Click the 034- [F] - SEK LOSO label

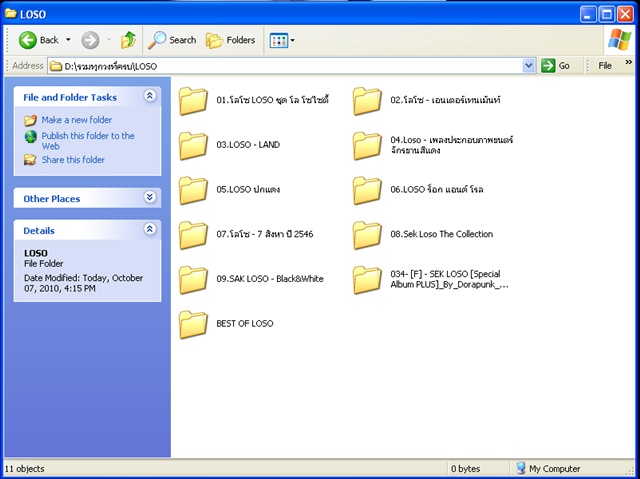pyautogui.click(x=449, y=279)
